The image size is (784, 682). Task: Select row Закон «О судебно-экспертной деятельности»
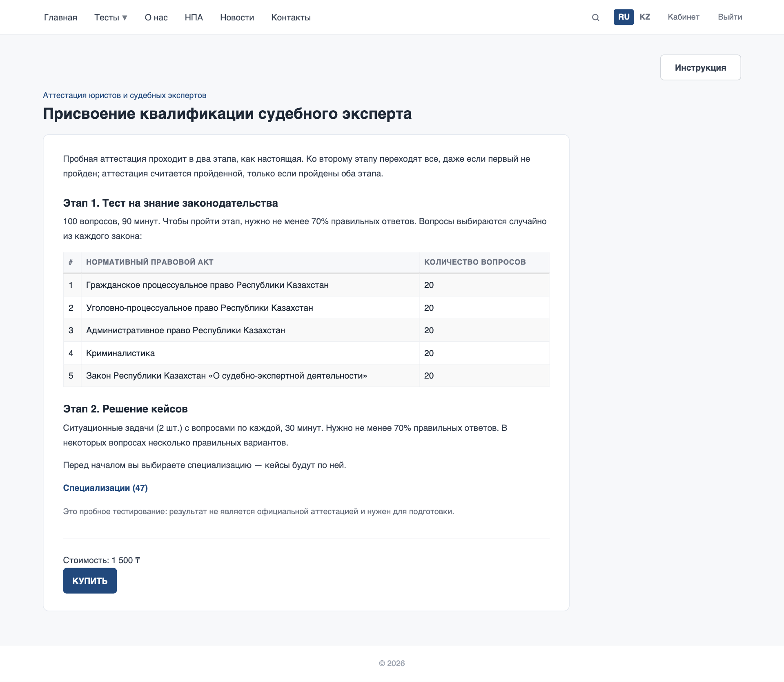pyautogui.click(x=306, y=376)
